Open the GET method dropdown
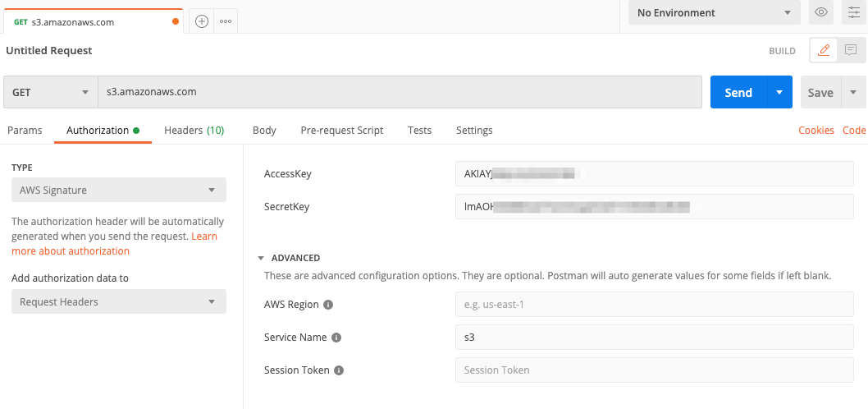This screenshot has height=409, width=868. (50, 92)
